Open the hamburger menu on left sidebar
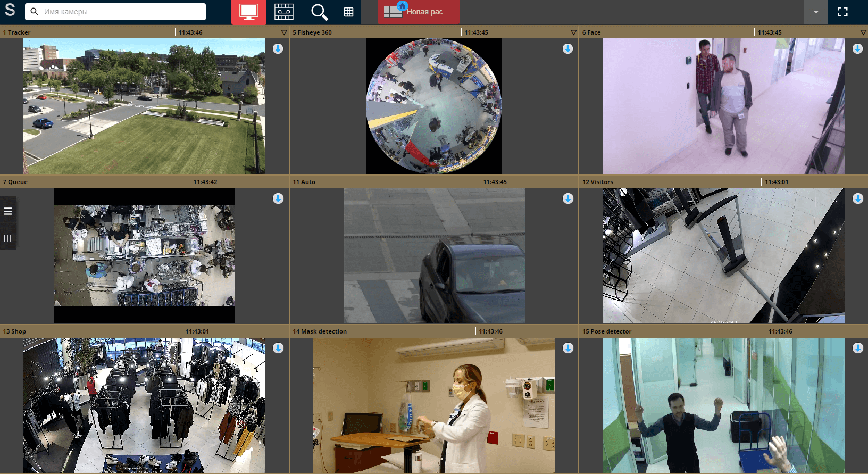The image size is (868, 474). pyautogui.click(x=8, y=211)
